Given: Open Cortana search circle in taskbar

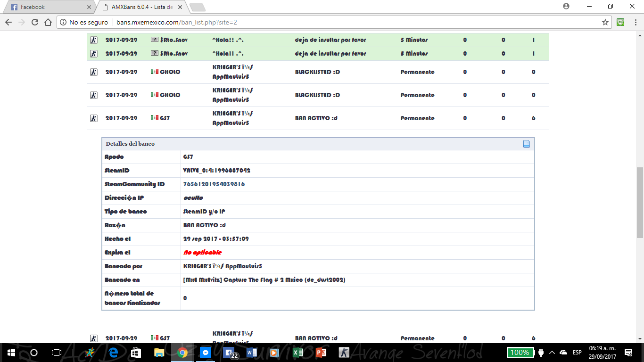Looking at the screenshot, I should coord(34,352).
